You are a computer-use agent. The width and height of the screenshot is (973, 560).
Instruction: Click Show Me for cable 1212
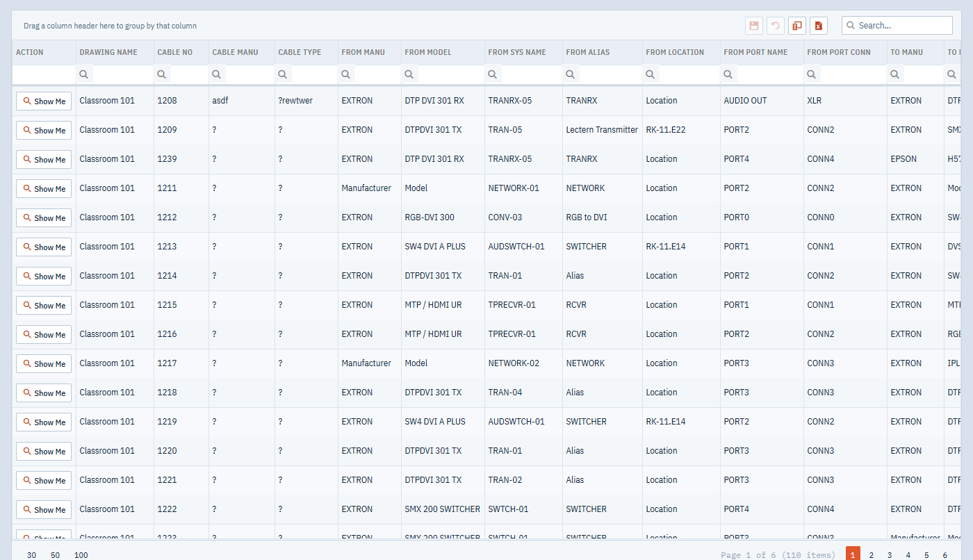click(44, 218)
